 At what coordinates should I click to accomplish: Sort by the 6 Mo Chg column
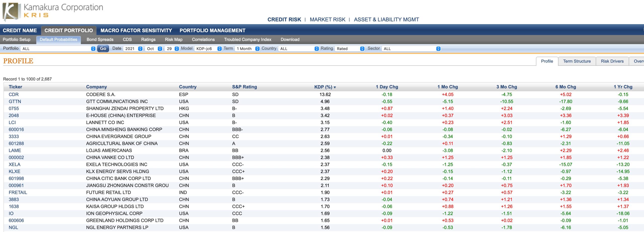click(566, 87)
